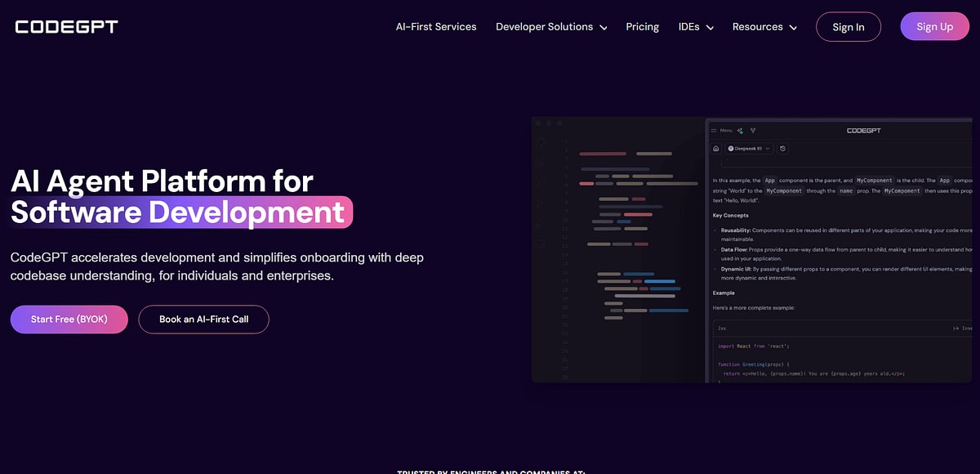Click the green connection status icon near Menu
Viewport: 980px width, 474px height.
pos(742,132)
